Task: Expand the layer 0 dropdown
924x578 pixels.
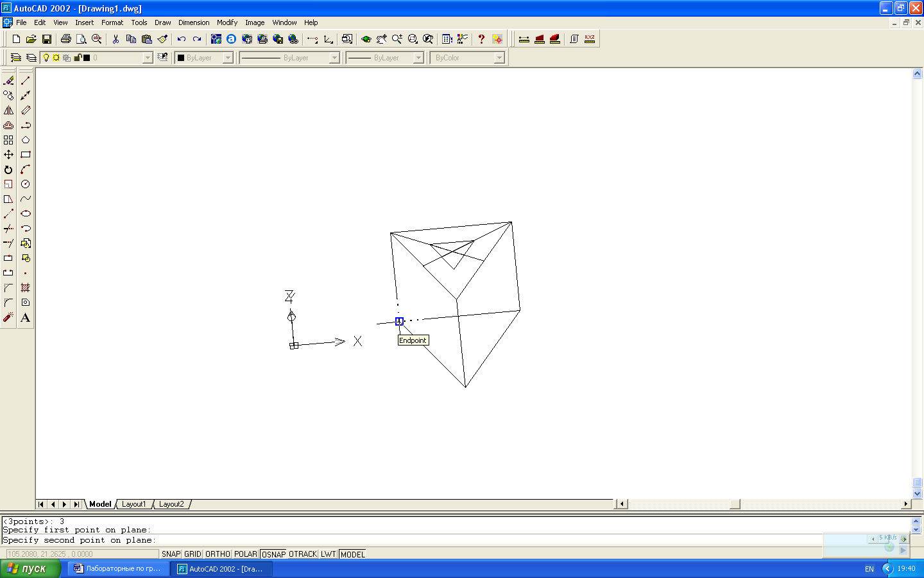Action: pos(148,58)
